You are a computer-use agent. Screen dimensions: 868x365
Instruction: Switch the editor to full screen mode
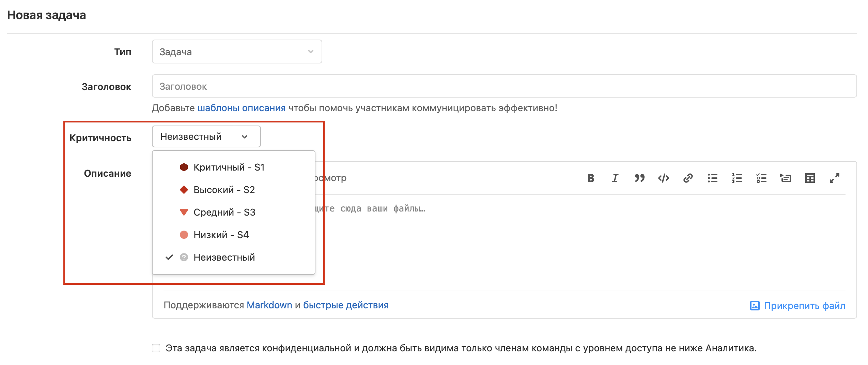[x=834, y=178]
